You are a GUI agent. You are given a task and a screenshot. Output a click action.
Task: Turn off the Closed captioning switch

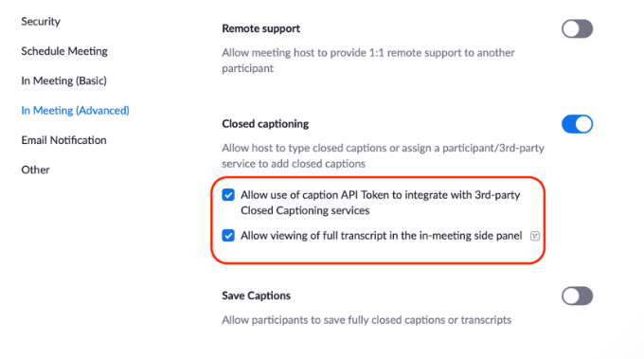(577, 124)
